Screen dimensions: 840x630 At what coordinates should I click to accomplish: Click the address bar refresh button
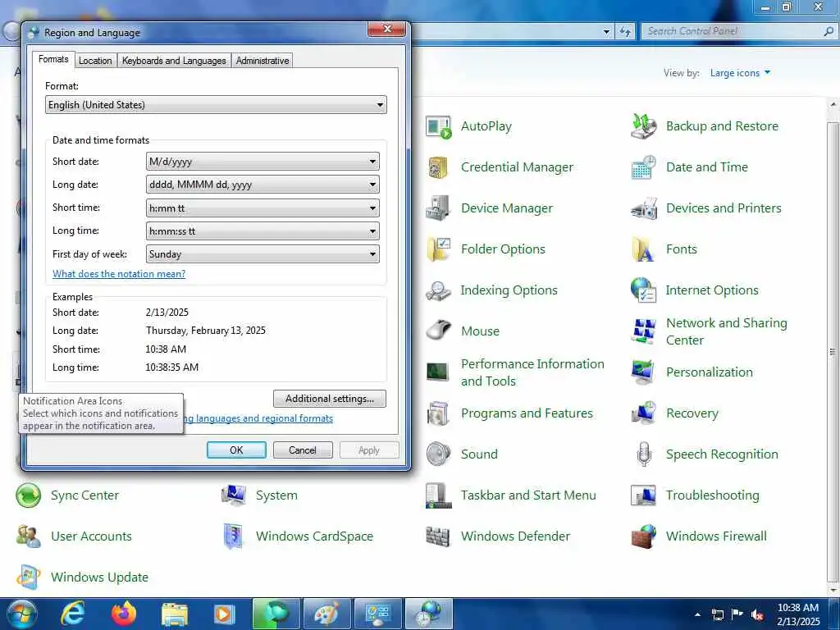point(625,32)
